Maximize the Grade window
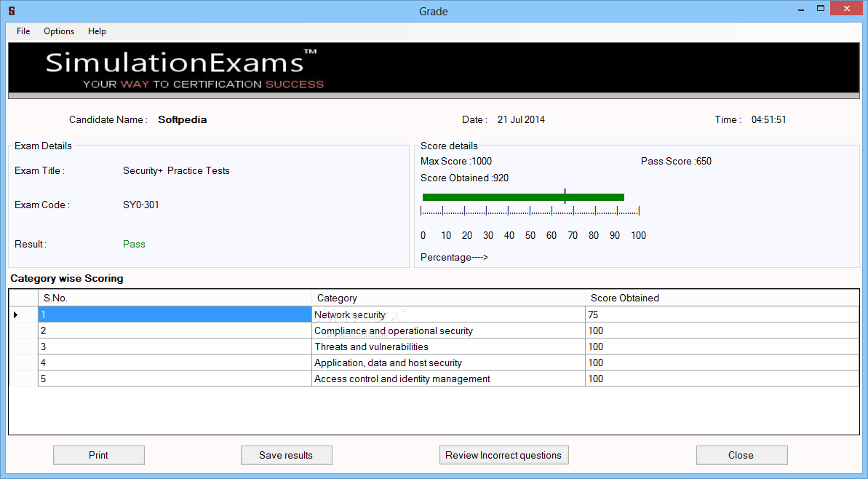 tap(821, 9)
